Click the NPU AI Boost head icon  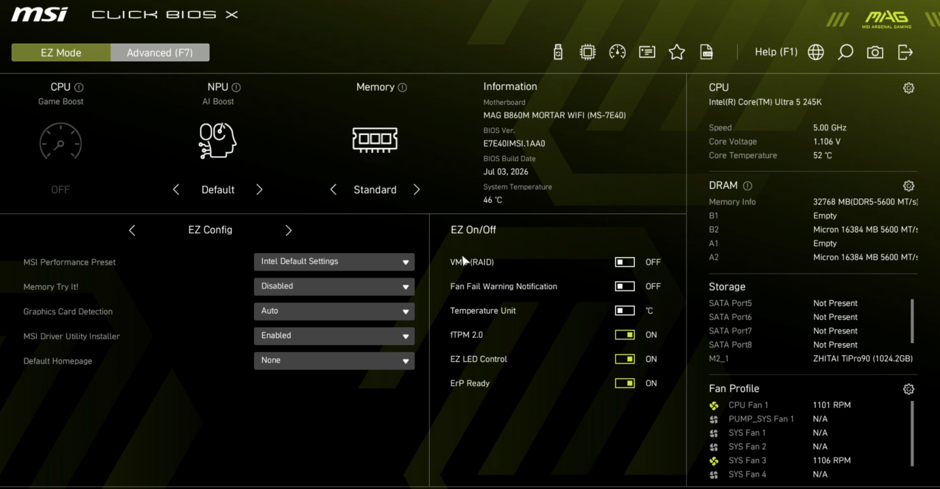(218, 140)
